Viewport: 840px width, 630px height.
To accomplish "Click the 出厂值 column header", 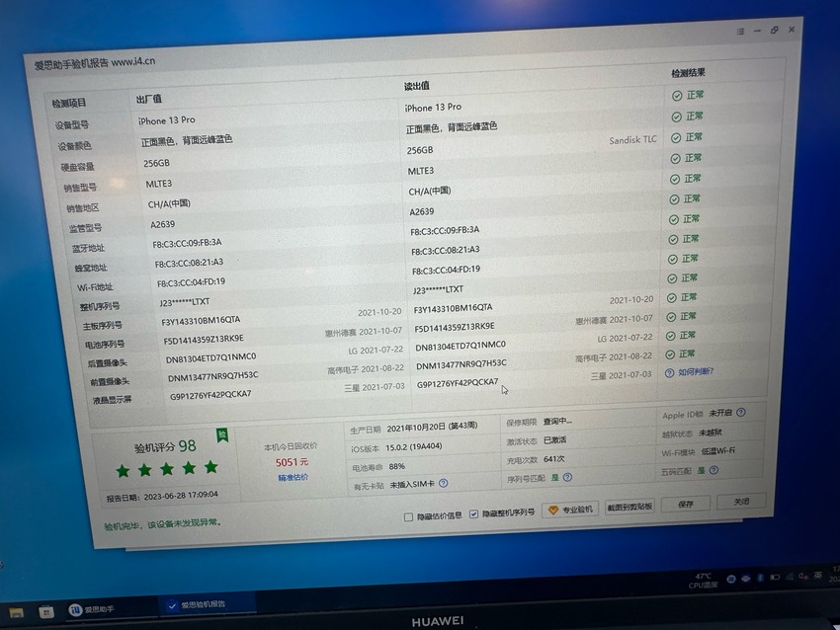I will (149, 99).
